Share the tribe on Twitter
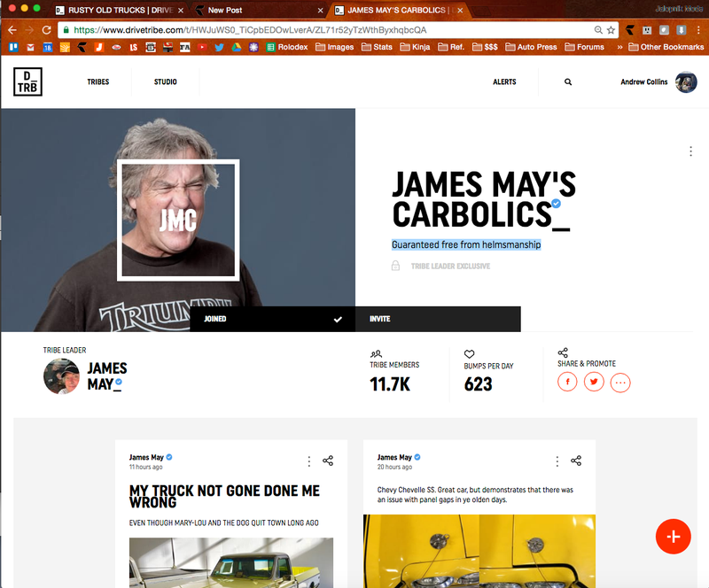The image size is (709, 588). click(594, 383)
